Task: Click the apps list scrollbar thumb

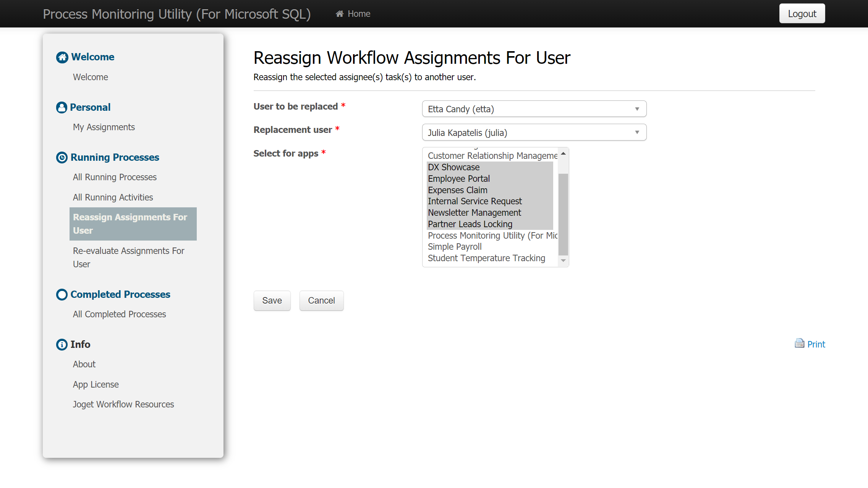Action: (x=563, y=214)
